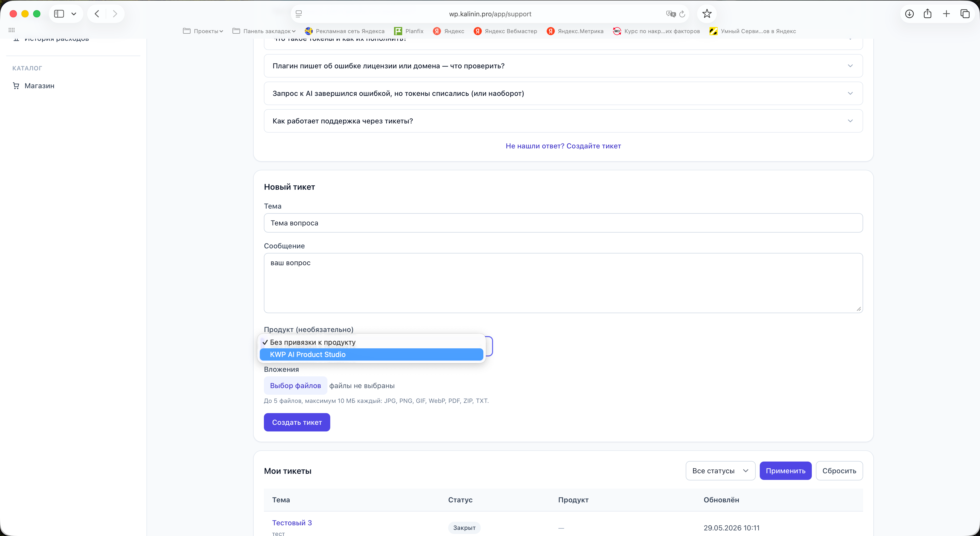
Task: Click the Сбросить button
Action: 839,471
